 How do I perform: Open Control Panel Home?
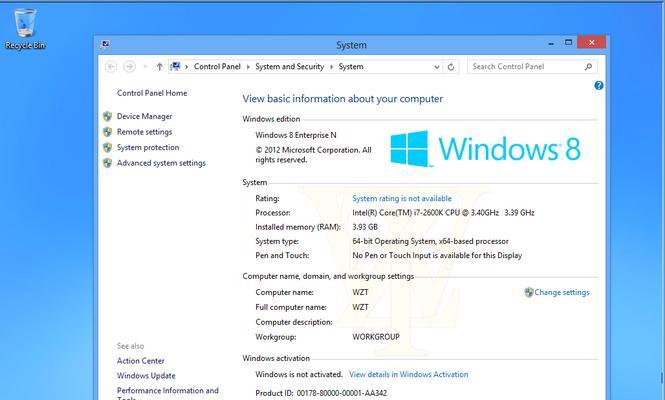[152, 93]
